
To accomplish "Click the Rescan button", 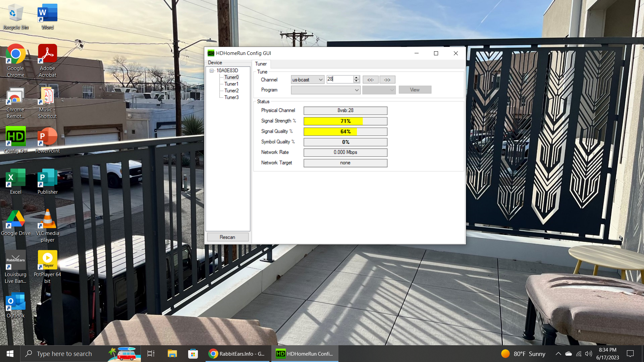I will [x=227, y=237].
